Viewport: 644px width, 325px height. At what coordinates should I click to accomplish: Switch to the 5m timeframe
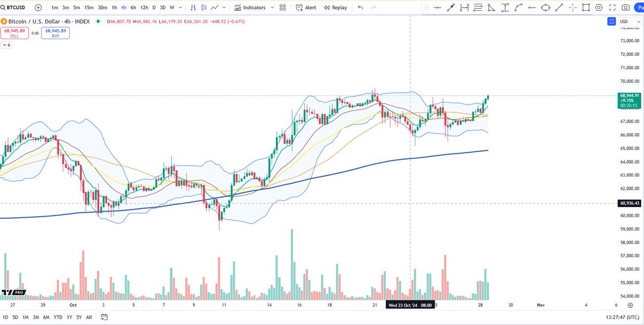77,8
